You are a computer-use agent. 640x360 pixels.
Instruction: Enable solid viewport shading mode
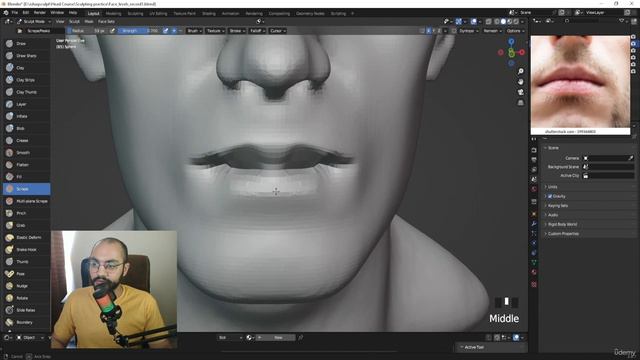tap(503, 21)
